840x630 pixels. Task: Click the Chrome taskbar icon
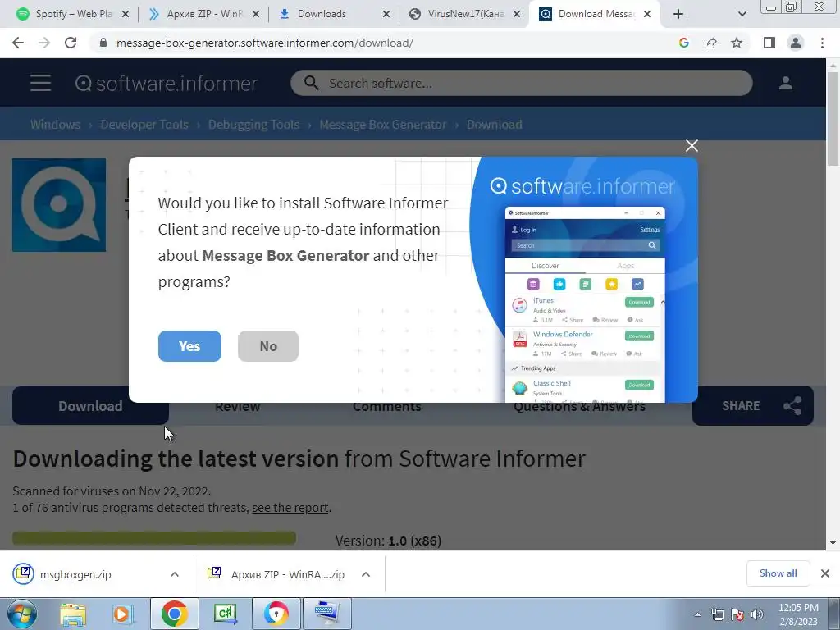(x=174, y=614)
